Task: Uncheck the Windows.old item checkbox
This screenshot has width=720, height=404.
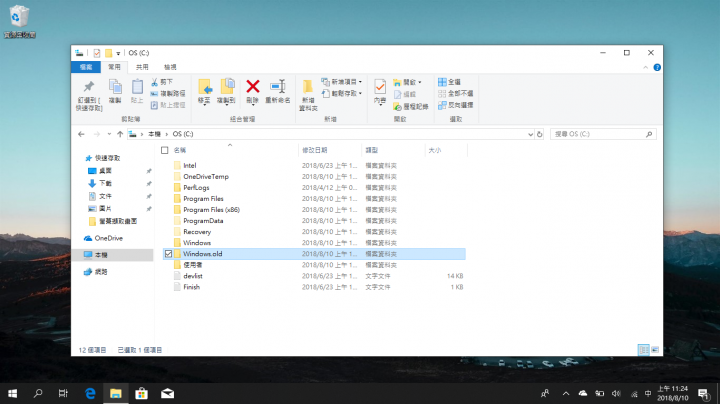Action: 169,254
